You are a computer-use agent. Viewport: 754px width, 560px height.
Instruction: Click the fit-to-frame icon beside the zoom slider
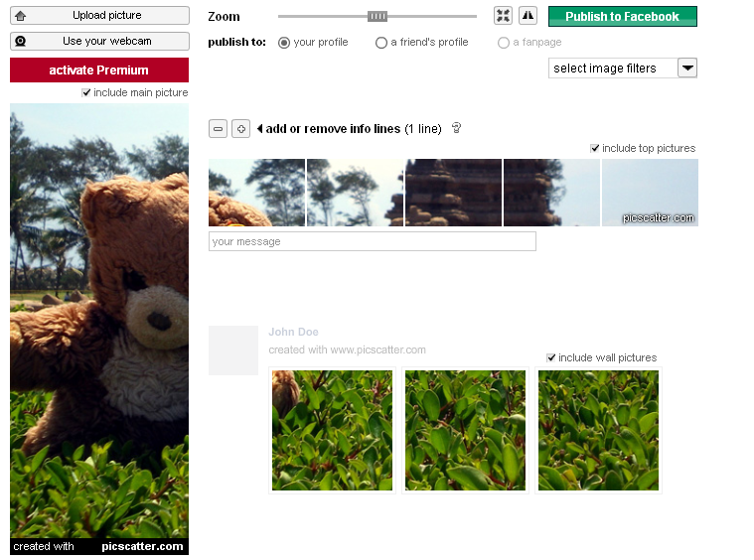coord(503,16)
